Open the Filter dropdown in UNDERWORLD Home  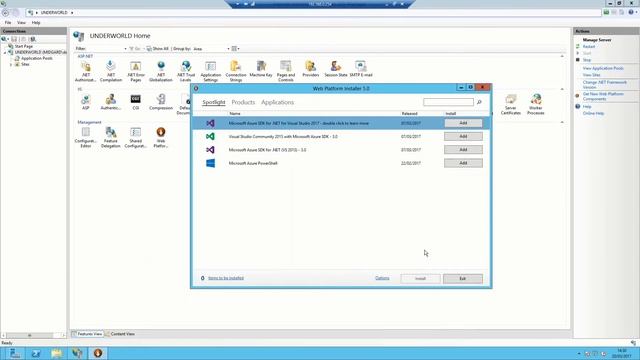[x=125, y=49]
